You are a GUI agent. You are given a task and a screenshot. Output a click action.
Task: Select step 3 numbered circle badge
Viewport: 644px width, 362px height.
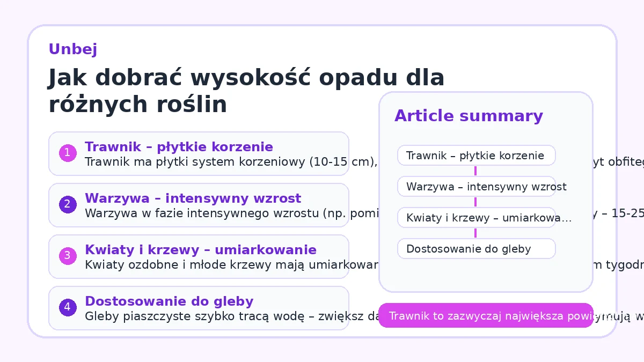(x=68, y=256)
